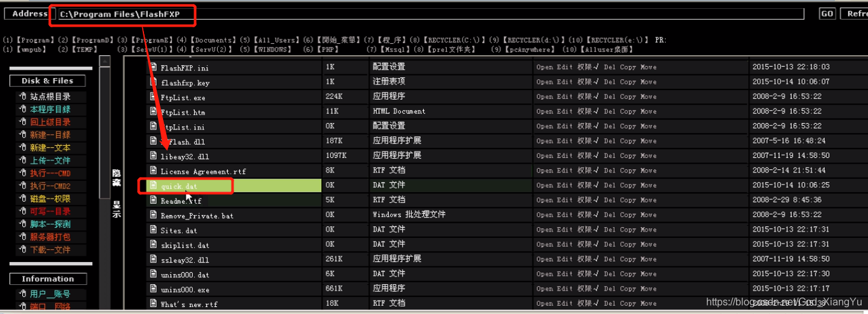Click the file icon beside Remove_Private.bat
Screen dimensions: 868x314
[153, 215]
